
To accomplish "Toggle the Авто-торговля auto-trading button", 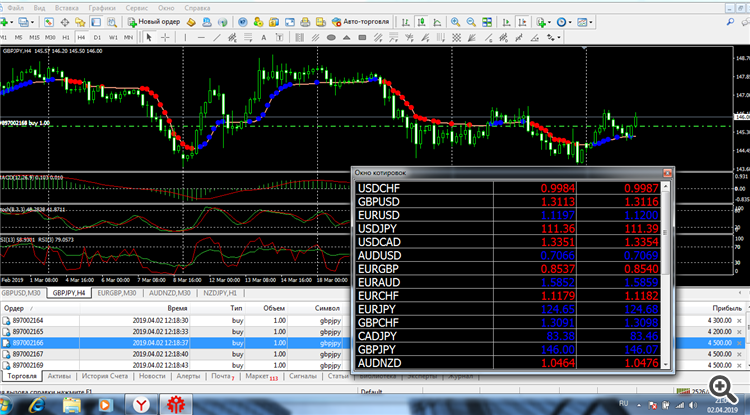I will pos(361,22).
